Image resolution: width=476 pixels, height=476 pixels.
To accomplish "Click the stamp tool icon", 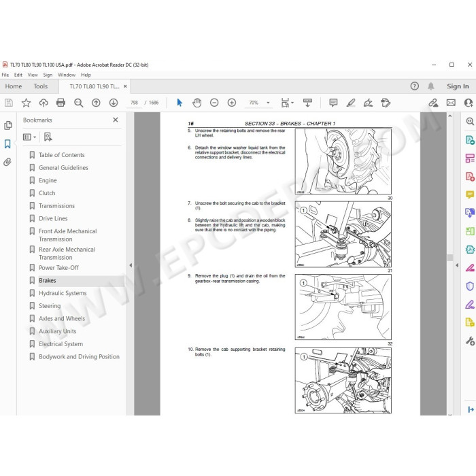I will [386, 103].
